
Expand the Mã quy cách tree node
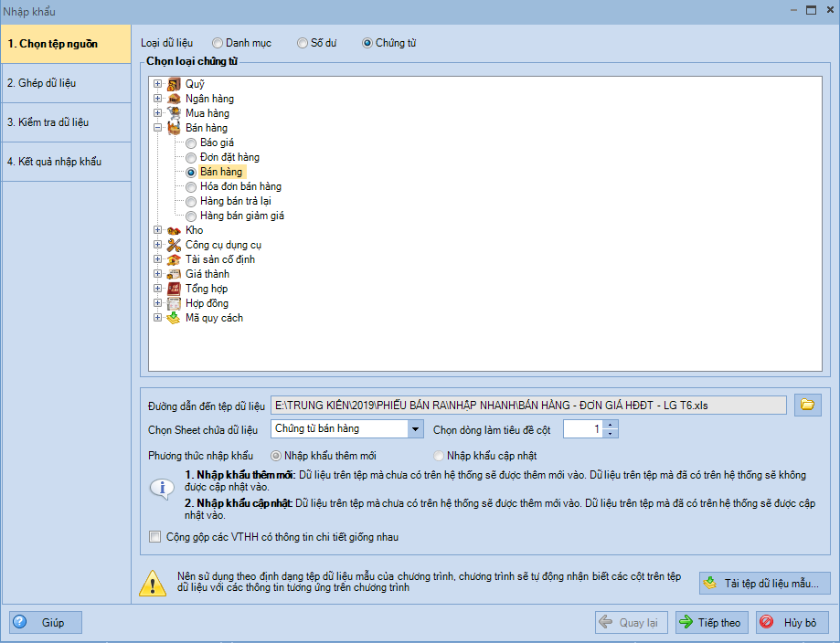click(157, 318)
